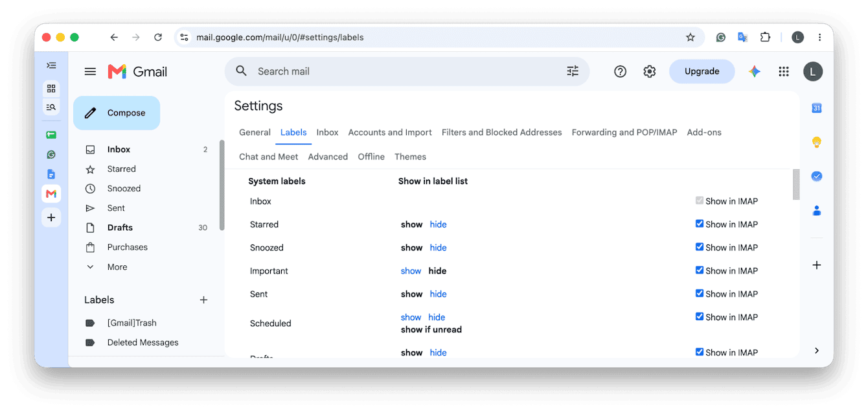Screen dimensions: 868x413
Task: Bookmark this page with the star
Action: tap(691, 38)
